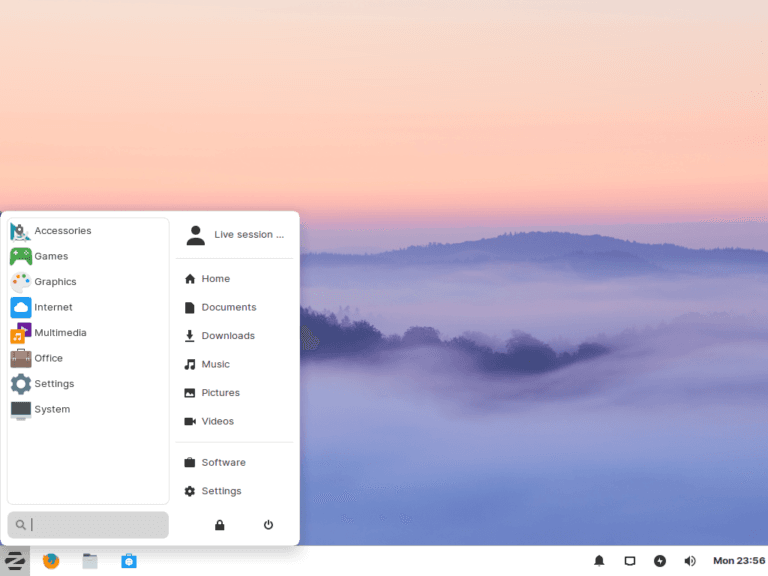Open the Software store taskbar icon
The image size is (768, 576).
point(129,561)
